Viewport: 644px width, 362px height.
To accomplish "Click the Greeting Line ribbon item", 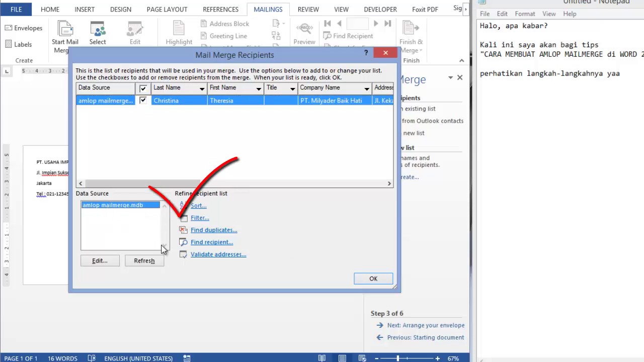I will point(223,36).
